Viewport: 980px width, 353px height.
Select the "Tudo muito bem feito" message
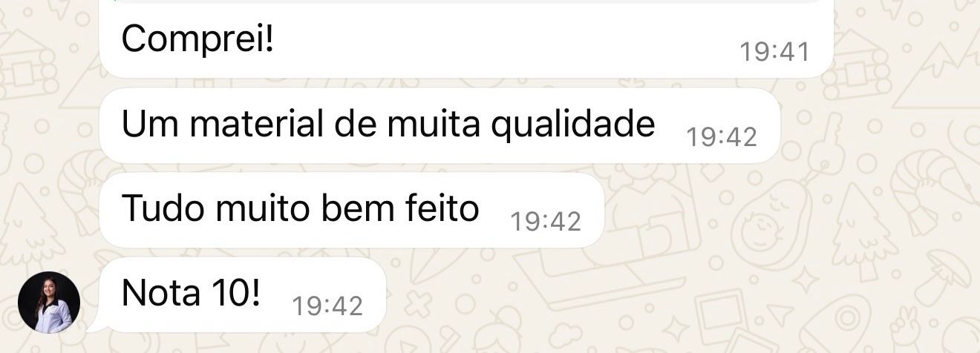[x=351, y=210]
